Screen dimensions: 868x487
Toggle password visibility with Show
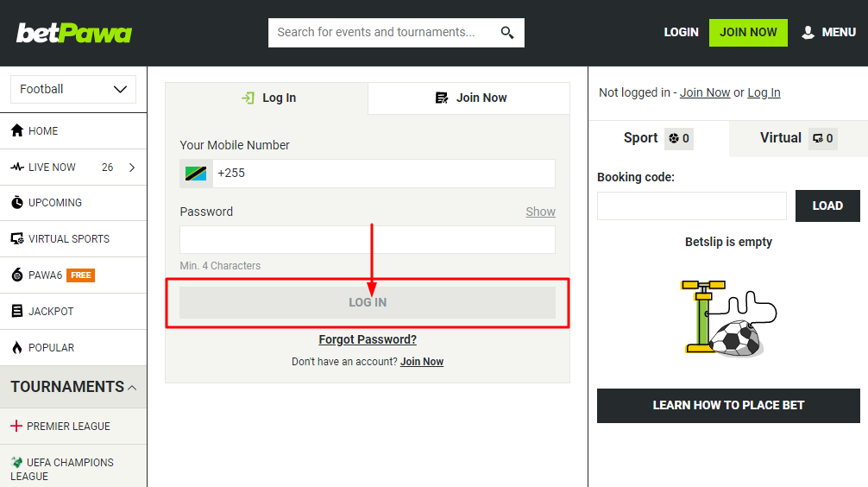[540, 212]
